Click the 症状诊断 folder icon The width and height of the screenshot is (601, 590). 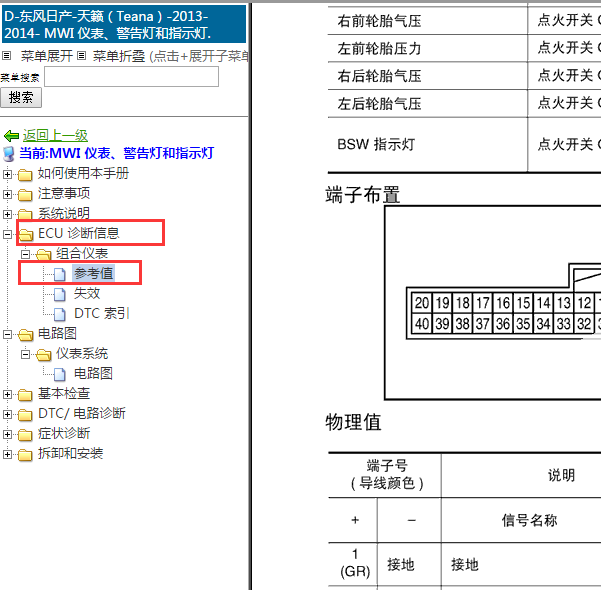(x=25, y=435)
